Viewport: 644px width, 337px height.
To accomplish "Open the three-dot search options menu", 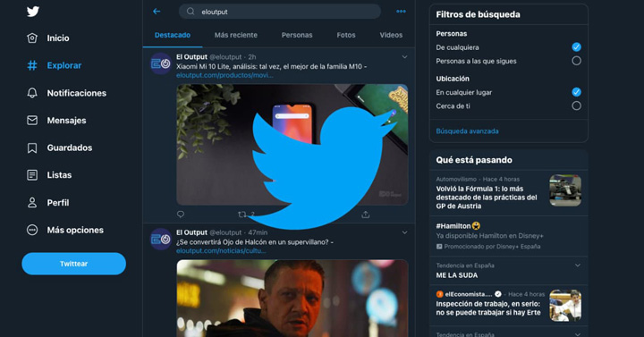I will pyautogui.click(x=401, y=12).
